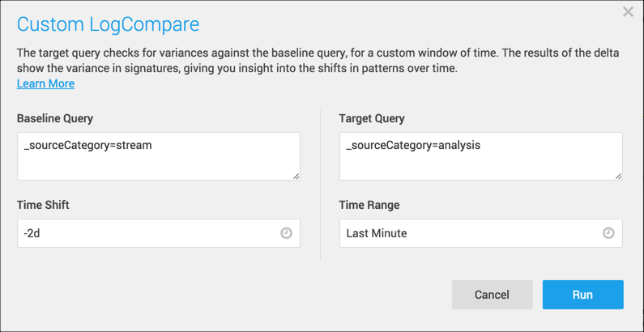Image resolution: width=644 pixels, height=332 pixels.
Task: Grab the Target Query resize handle
Action: click(618, 175)
